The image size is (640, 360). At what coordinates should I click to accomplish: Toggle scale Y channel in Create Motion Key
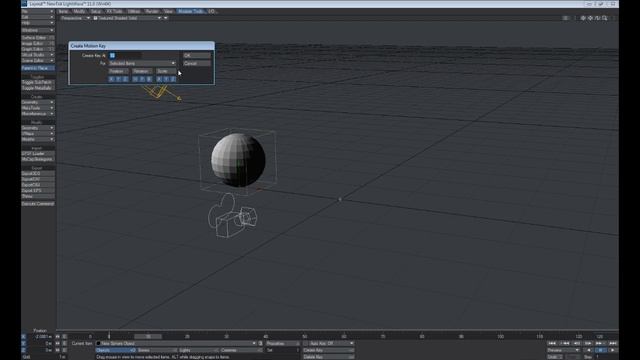(166, 79)
